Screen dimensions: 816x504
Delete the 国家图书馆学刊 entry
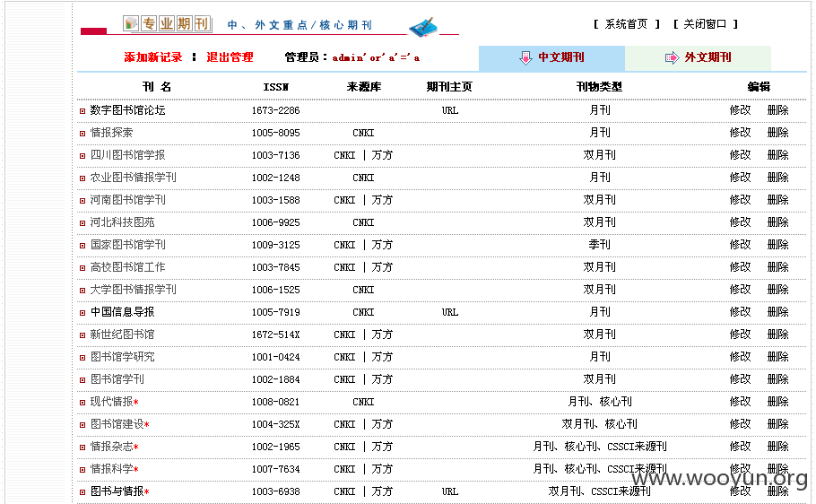coord(778,245)
